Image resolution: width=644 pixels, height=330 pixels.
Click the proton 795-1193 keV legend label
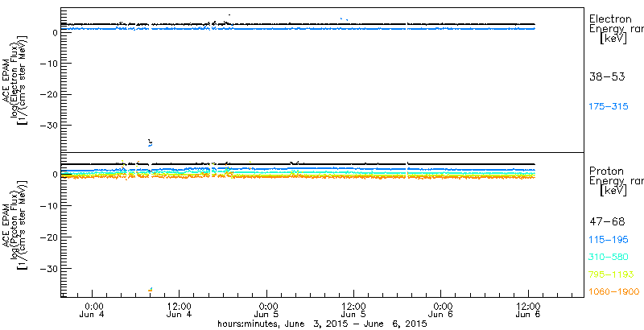611,274
